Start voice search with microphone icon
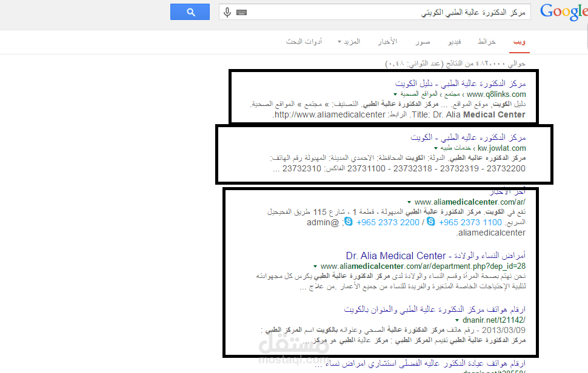588x373 pixels. pyautogui.click(x=227, y=12)
